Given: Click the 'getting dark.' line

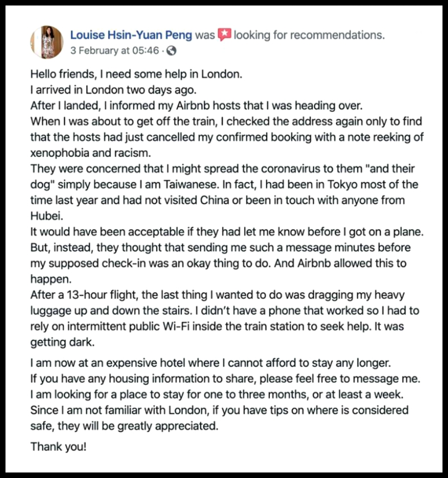Looking at the screenshot, I should [63, 342].
